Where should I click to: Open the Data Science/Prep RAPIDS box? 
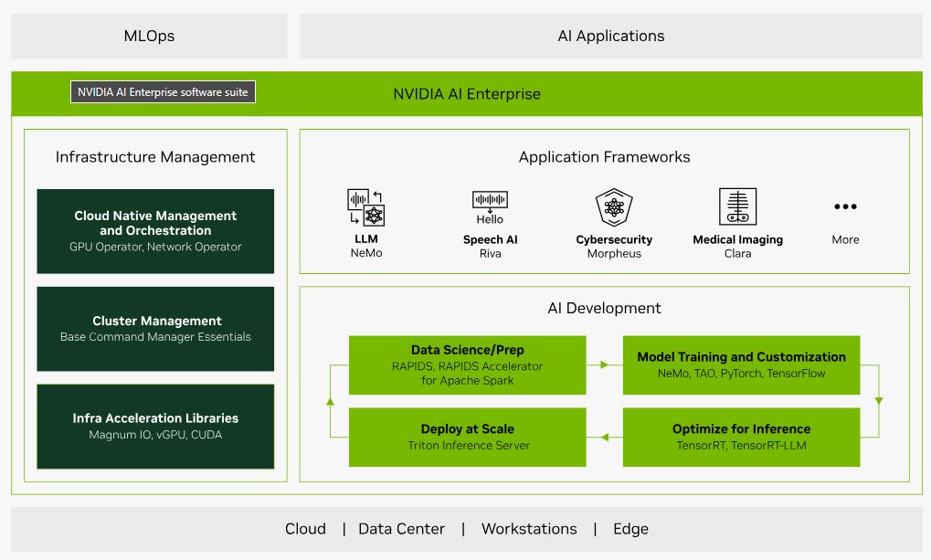[467, 364]
